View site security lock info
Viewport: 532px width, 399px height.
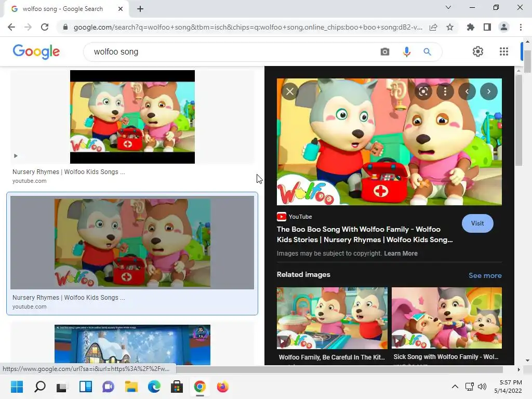pyautogui.click(x=65, y=27)
